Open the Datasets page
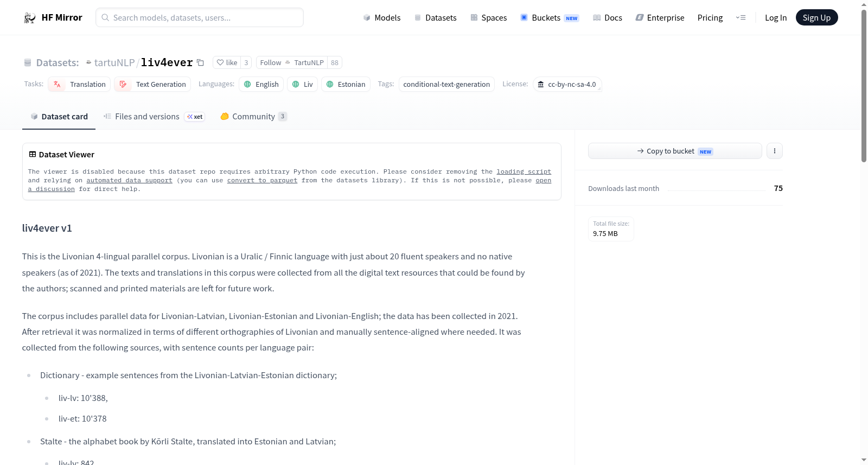868x465 pixels. click(x=436, y=18)
